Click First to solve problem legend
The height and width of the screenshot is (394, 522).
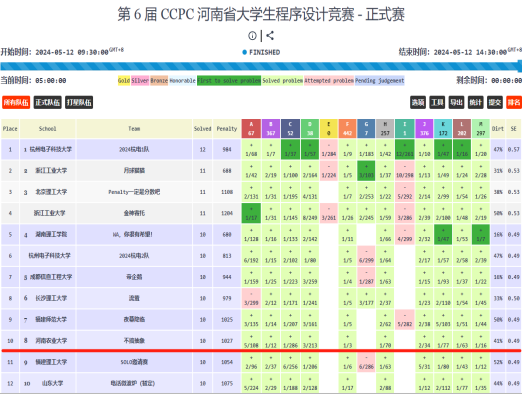pos(229,81)
